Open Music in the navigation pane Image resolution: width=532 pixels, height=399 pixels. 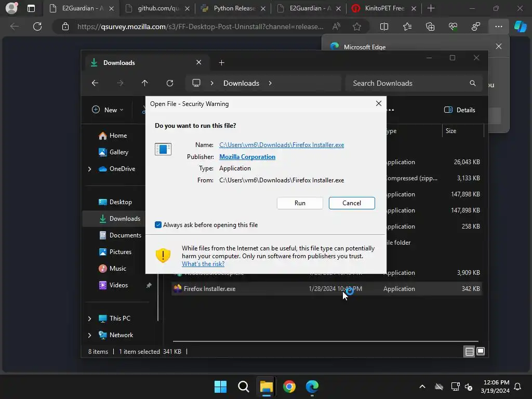[x=113, y=269]
